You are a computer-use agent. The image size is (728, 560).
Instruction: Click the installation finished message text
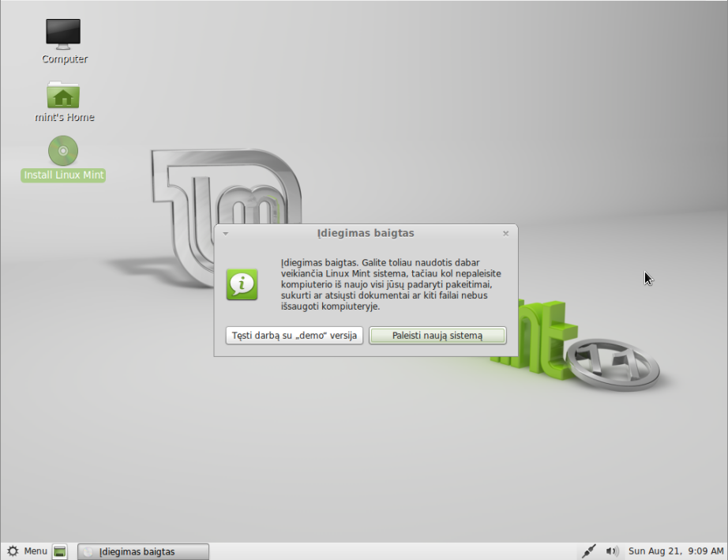(391, 284)
